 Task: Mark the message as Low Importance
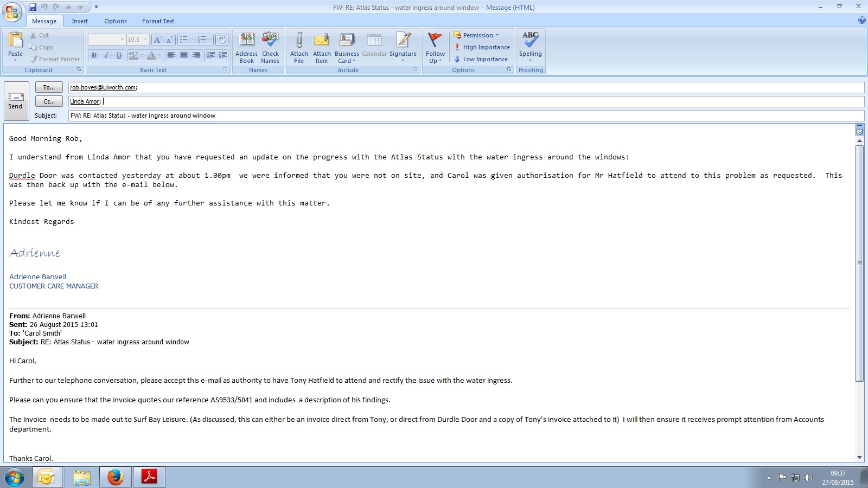[x=481, y=59]
